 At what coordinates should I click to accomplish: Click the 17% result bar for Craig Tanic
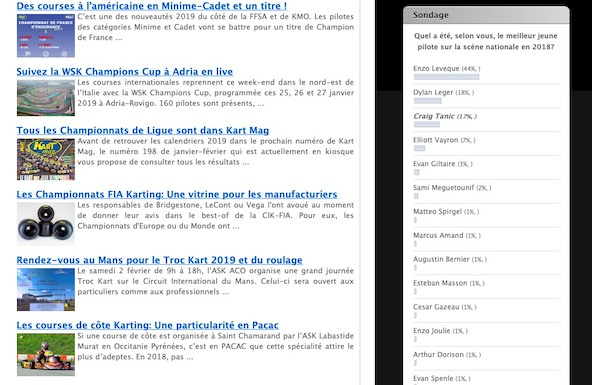pyautogui.click(x=427, y=125)
